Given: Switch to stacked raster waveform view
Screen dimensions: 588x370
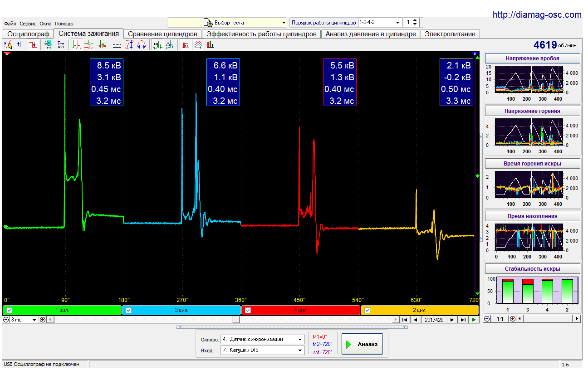Looking at the screenshot, I should pos(89,44).
